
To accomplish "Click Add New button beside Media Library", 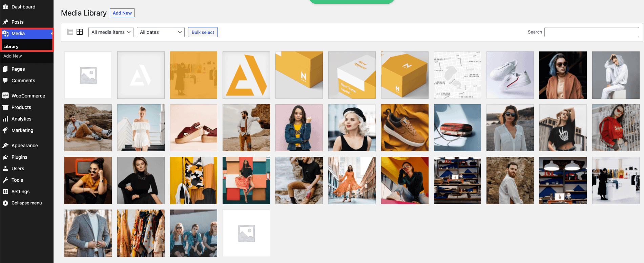I will tap(122, 13).
